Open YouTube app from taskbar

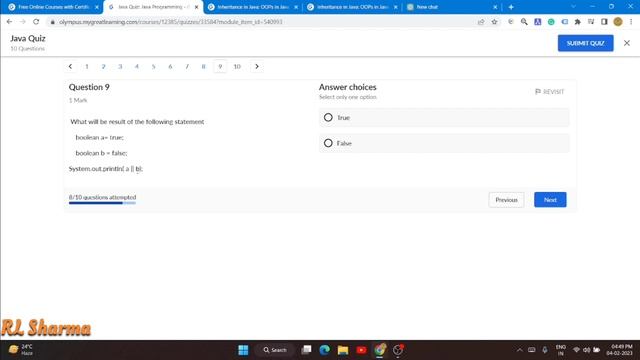(x=361, y=350)
